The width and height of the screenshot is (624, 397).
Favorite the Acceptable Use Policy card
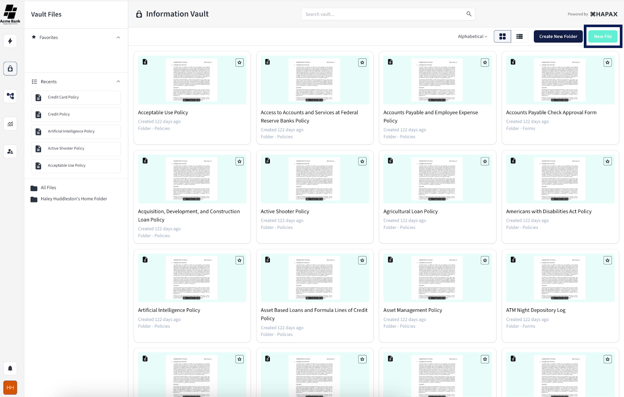click(x=240, y=62)
